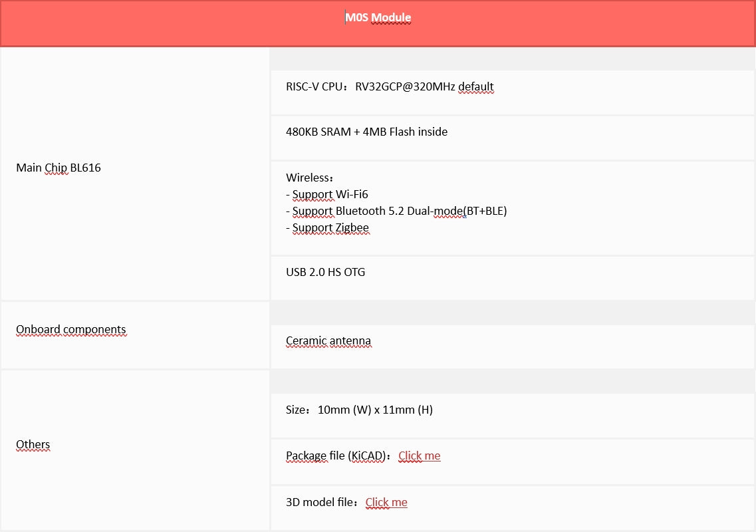Click the Wireless heading line
Screen dimensions: 756x532
[310, 178]
